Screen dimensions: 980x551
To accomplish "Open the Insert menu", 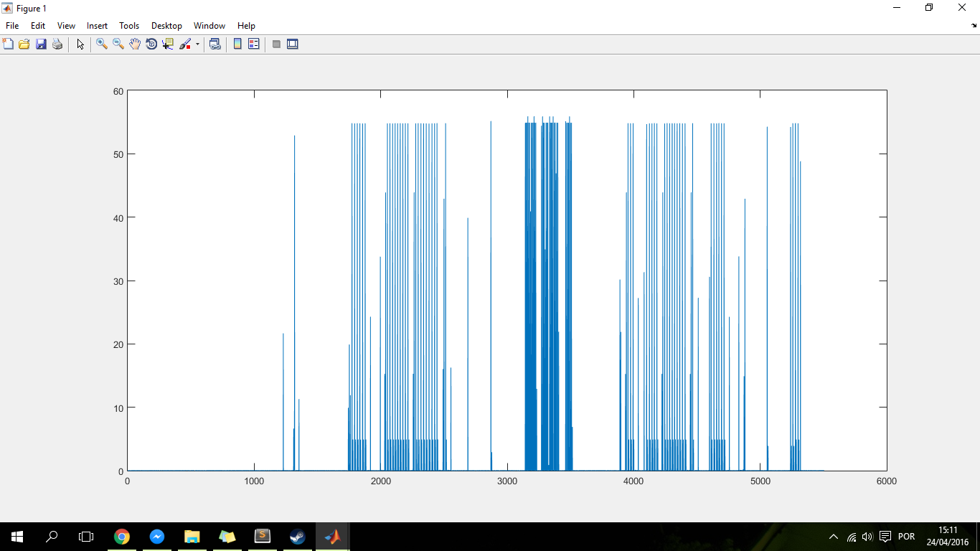I will [98, 26].
